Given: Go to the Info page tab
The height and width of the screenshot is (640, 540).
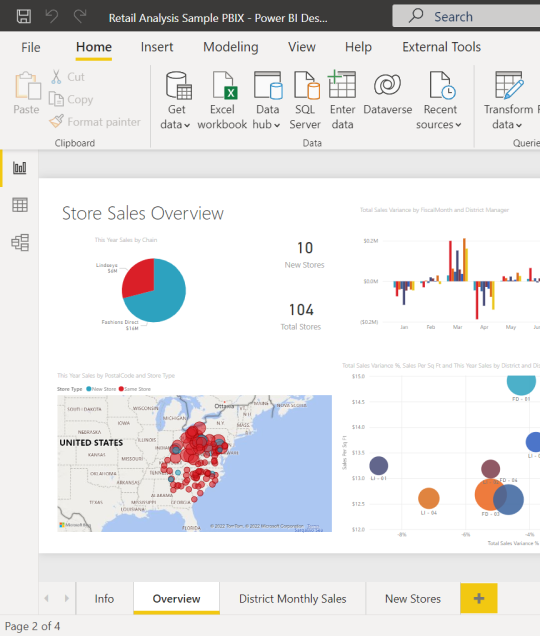Looking at the screenshot, I should [x=104, y=598].
